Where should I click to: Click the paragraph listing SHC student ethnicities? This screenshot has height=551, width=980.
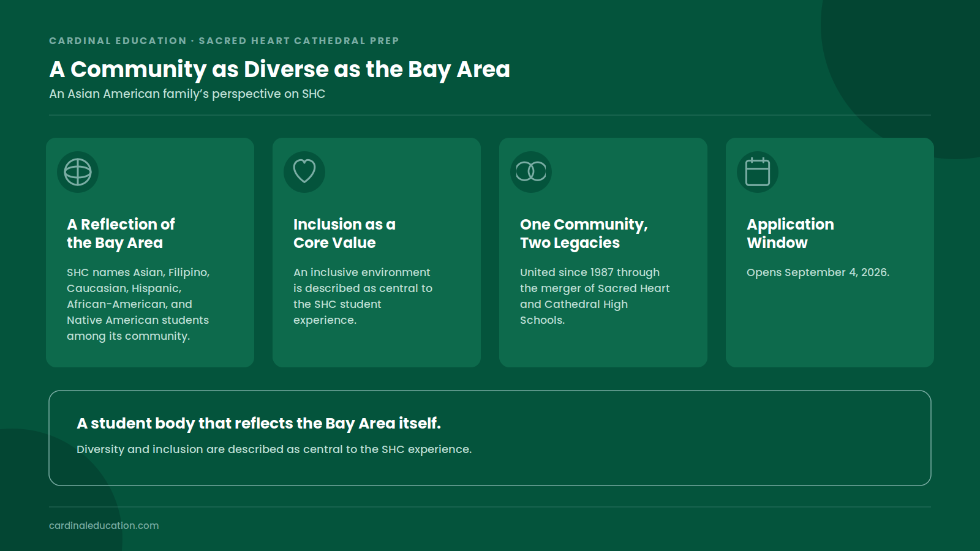pyautogui.click(x=138, y=304)
